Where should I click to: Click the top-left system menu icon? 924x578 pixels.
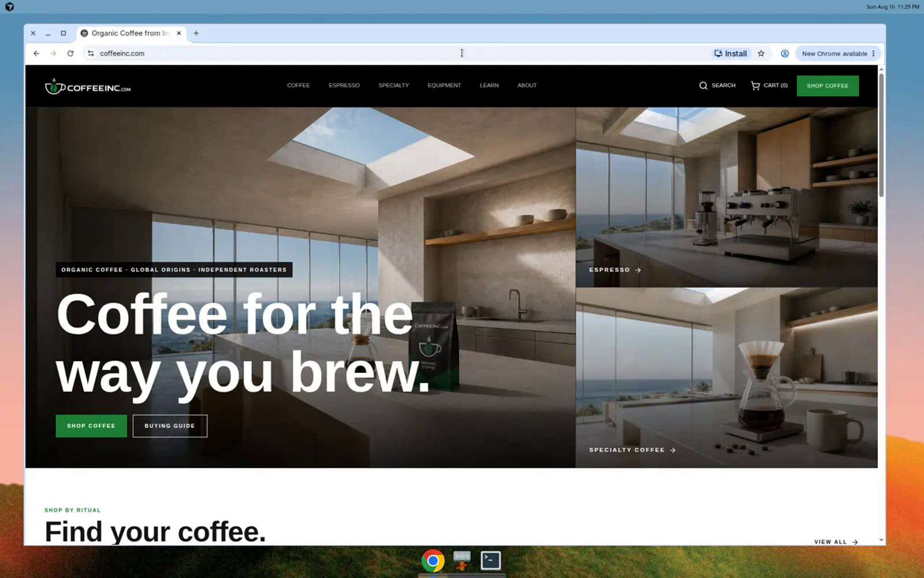coord(9,6)
